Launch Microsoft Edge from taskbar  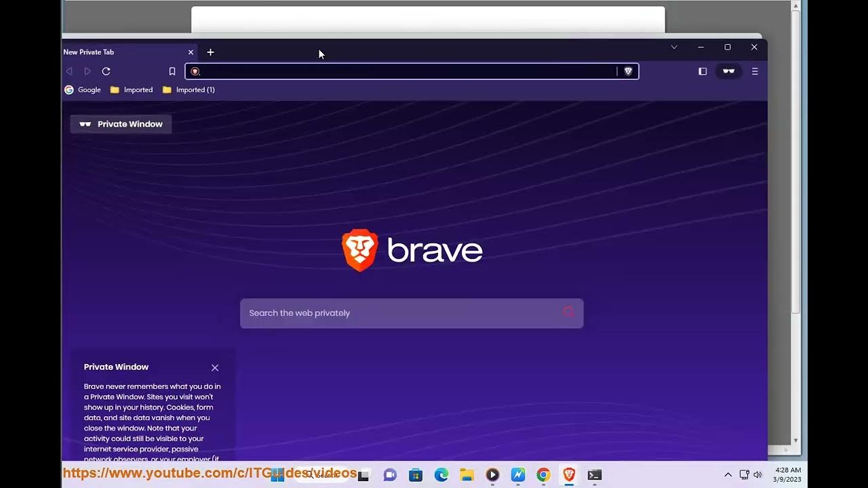click(x=441, y=475)
